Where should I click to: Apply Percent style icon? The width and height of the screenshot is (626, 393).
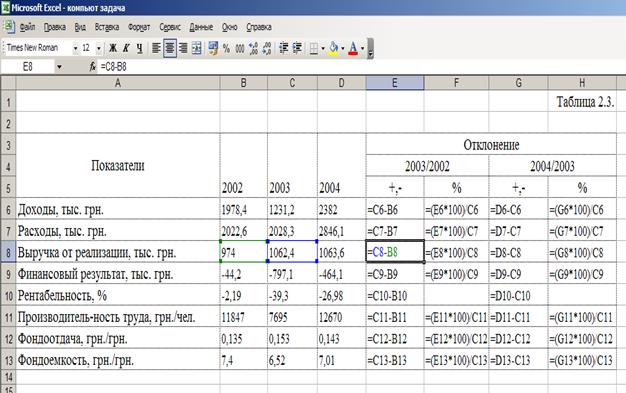tap(226, 48)
